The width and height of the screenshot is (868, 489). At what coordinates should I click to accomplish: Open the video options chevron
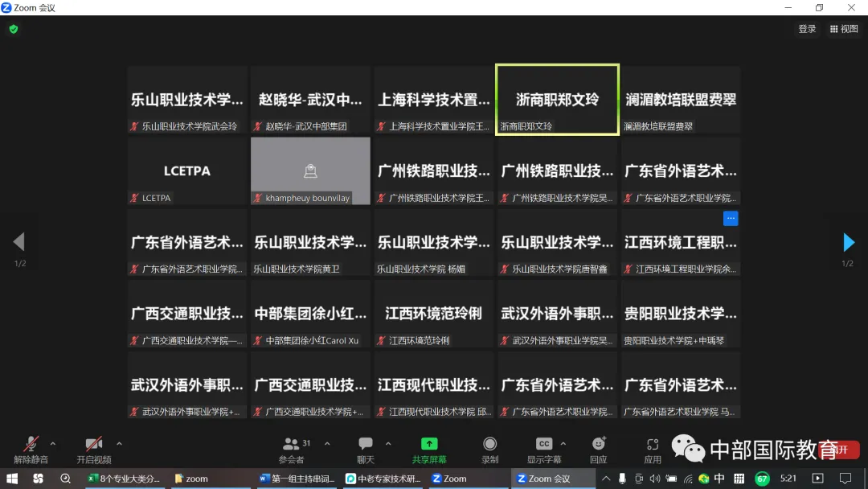pyautogui.click(x=119, y=442)
